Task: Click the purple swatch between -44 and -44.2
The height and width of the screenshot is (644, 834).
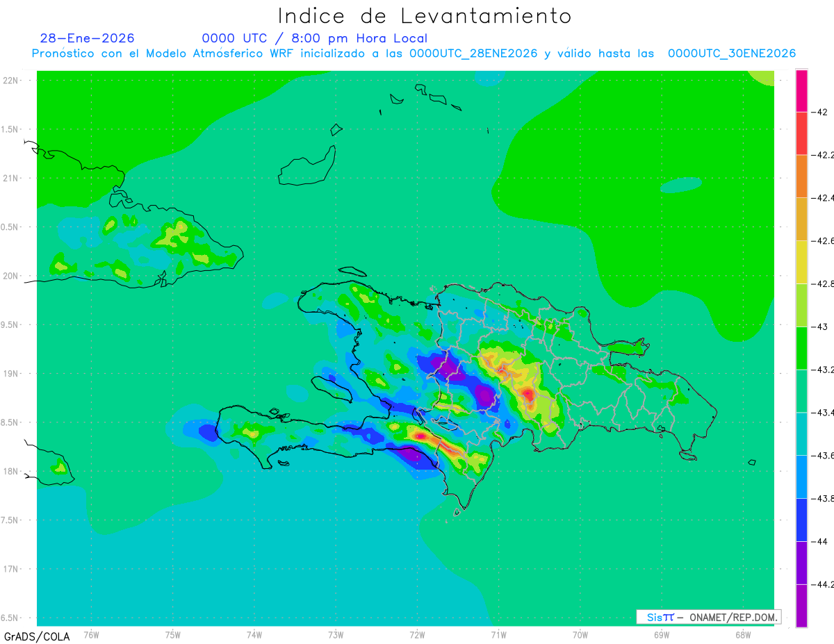Action: 801,563
